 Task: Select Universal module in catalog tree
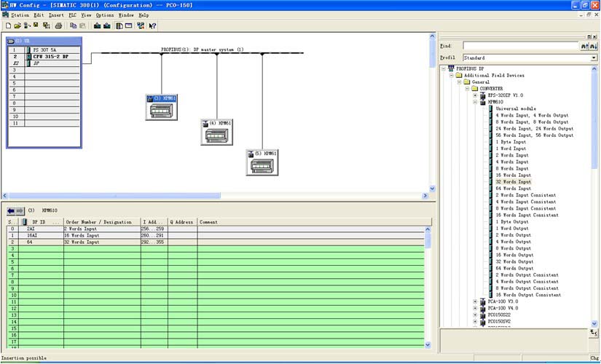tap(516, 108)
